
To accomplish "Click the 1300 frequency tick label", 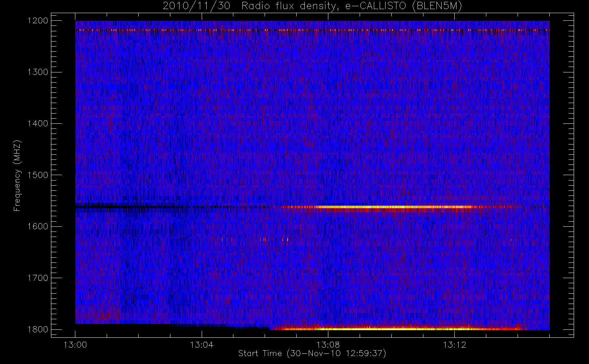I will pyautogui.click(x=38, y=72).
